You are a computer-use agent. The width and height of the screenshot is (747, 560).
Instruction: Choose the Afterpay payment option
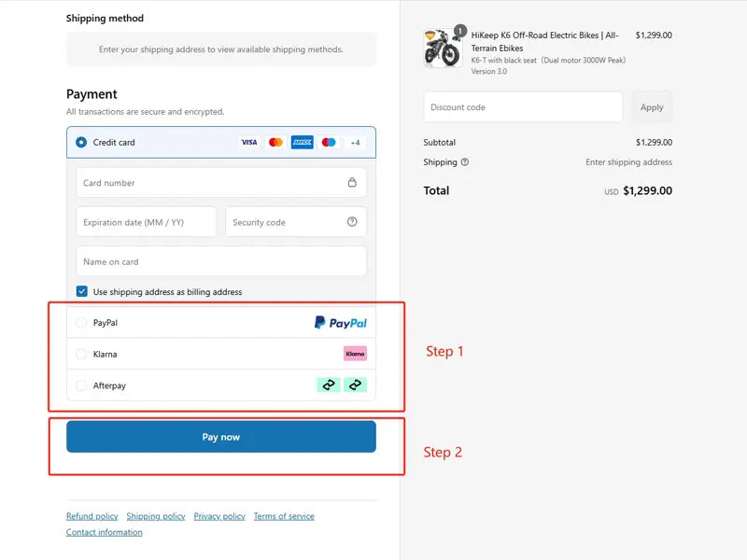point(81,385)
